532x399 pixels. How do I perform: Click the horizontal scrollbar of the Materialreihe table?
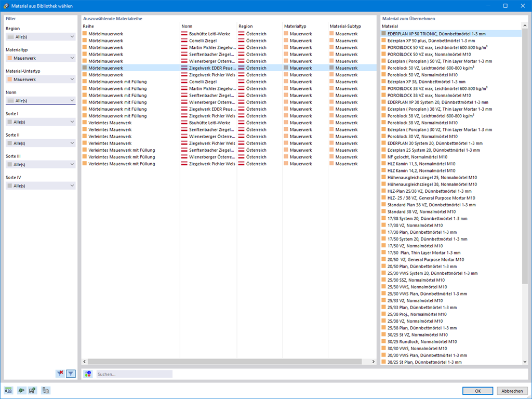[224, 362]
